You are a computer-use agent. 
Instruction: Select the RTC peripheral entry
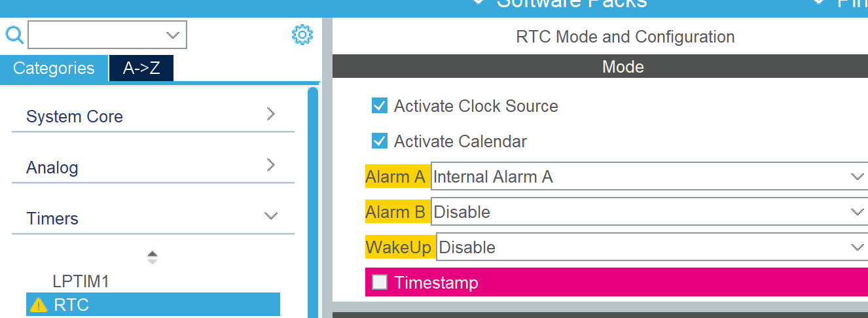152,305
